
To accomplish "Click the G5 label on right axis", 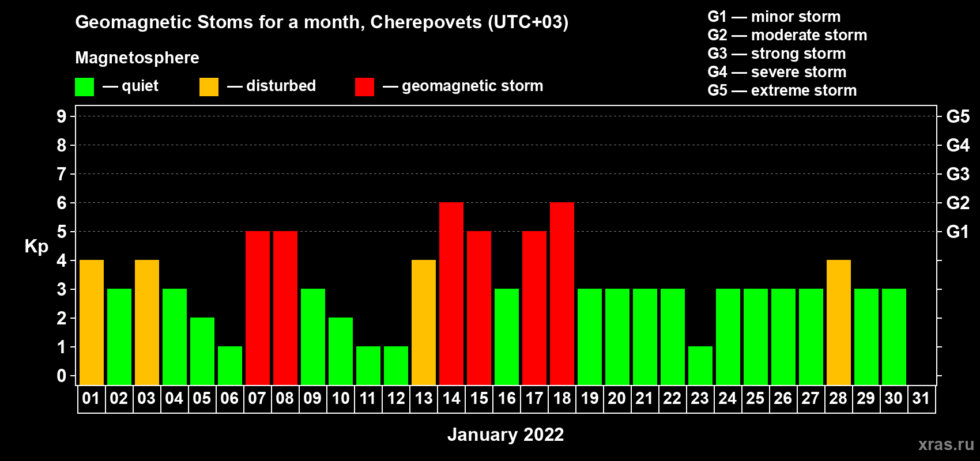I will (958, 116).
